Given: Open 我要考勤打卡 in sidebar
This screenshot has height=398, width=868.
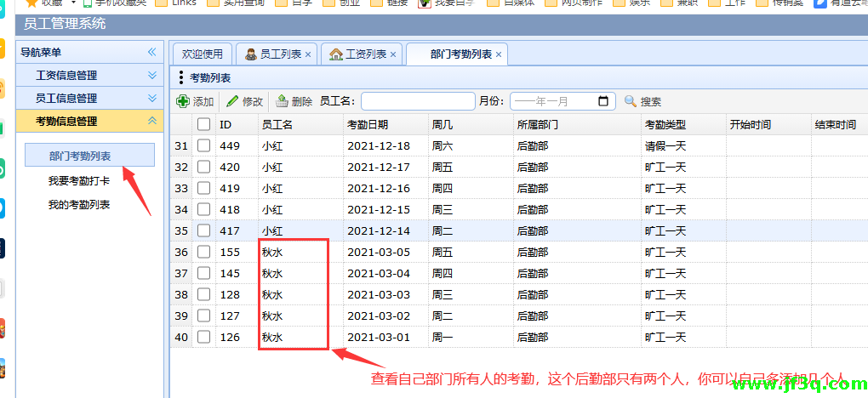Looking at the screenshot, I should (x=79, y=181).
